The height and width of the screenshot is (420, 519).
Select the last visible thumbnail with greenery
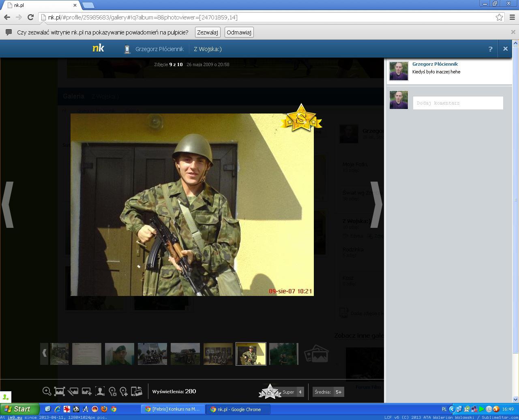click(284, 354)
